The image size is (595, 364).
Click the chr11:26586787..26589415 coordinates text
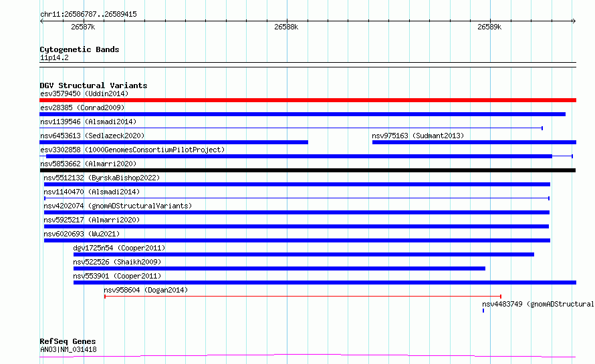tap(88, 15)
